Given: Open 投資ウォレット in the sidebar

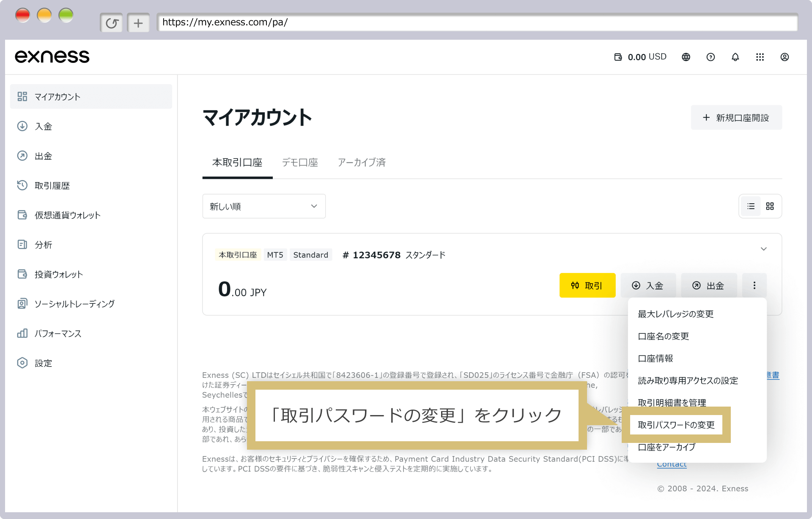Looking at the screenshot, I should [x=91, y=274].
